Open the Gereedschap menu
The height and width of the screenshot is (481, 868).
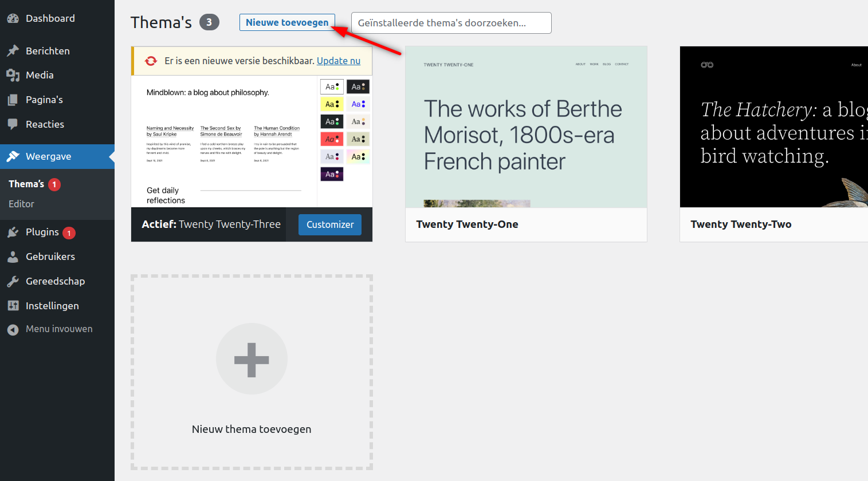click(x=57, y=281)
